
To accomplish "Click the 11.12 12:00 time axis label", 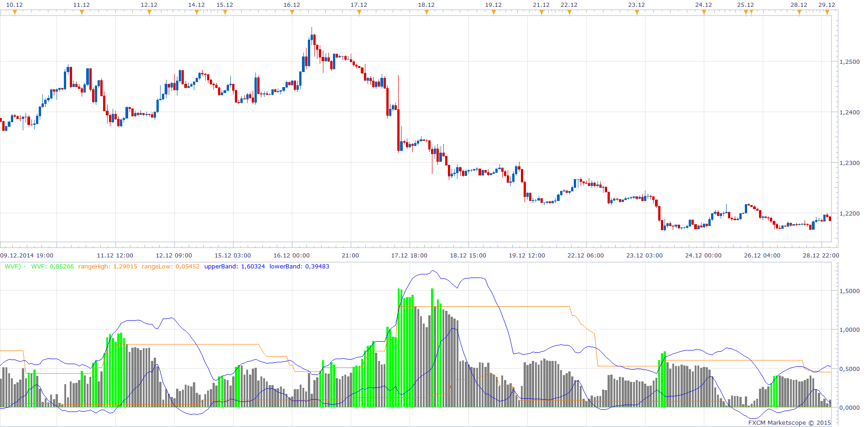I will (x=115, y=256).
